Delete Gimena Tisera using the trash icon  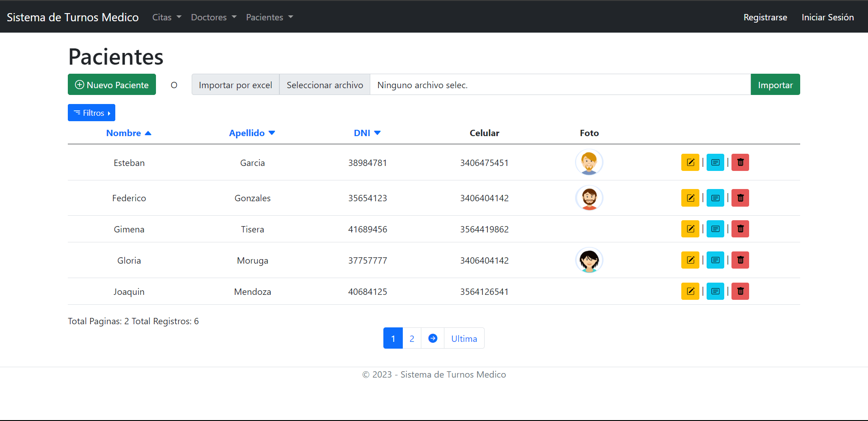tap(740, 229)
